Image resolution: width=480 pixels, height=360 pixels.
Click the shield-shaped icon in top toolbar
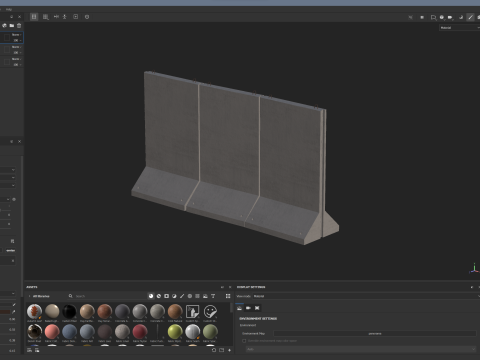(x=87, y=17)
